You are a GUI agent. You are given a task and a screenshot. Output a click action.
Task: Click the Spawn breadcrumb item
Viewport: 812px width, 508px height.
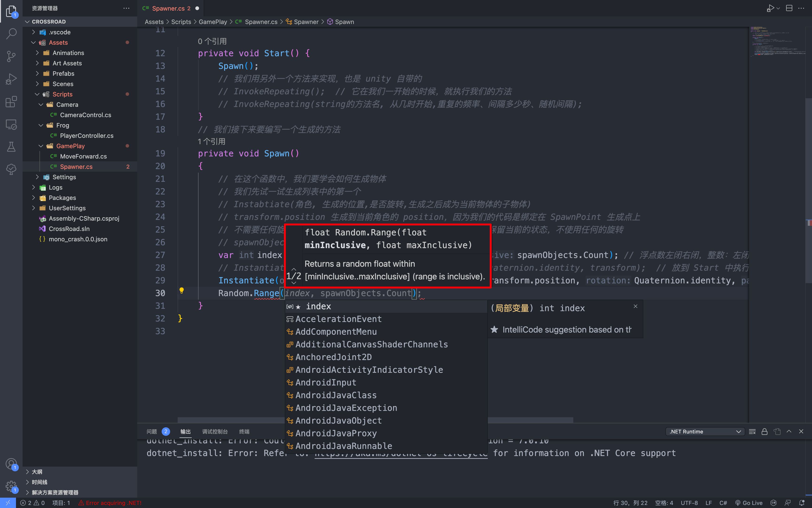344,21
